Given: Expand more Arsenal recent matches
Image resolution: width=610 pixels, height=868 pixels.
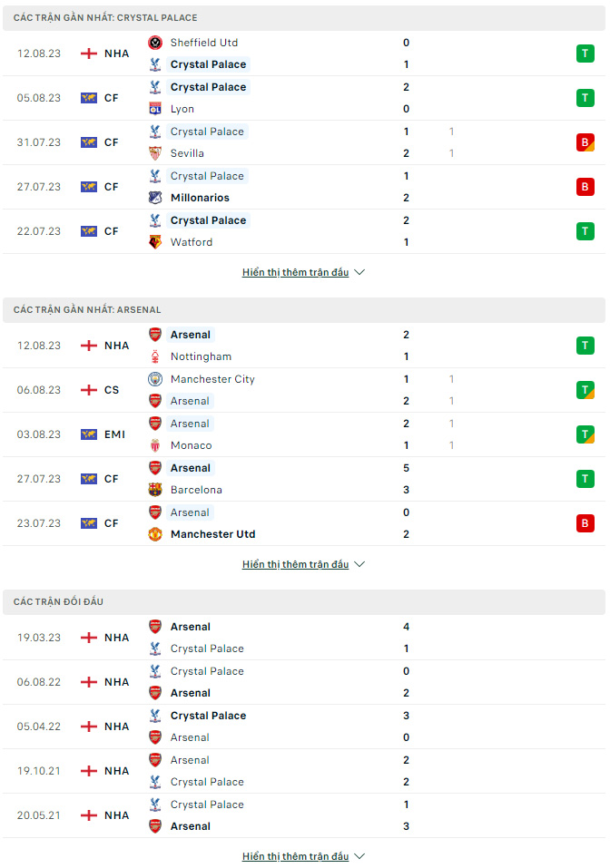Looking at the screenshot, I should coord(303,565).
